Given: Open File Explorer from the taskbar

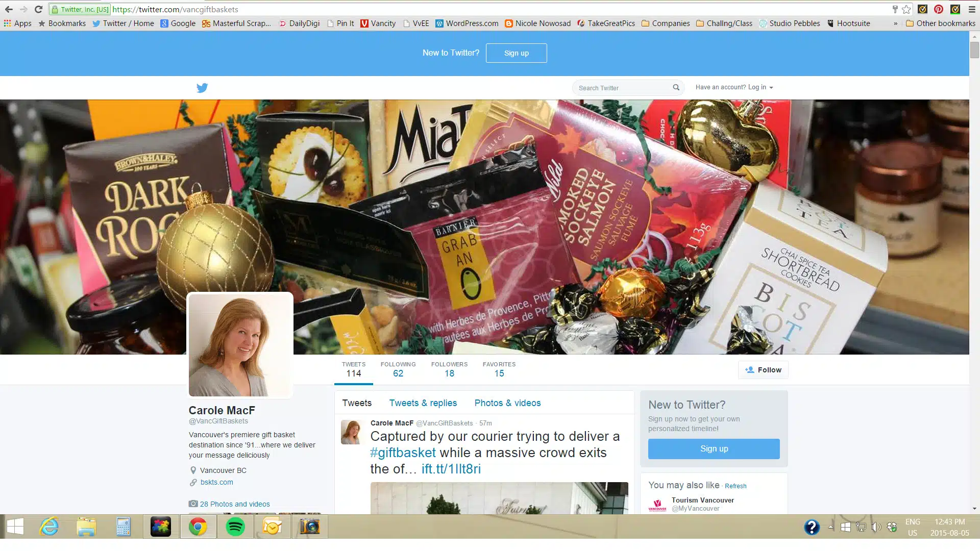Looking at the screenshot, I should (86, 527).
